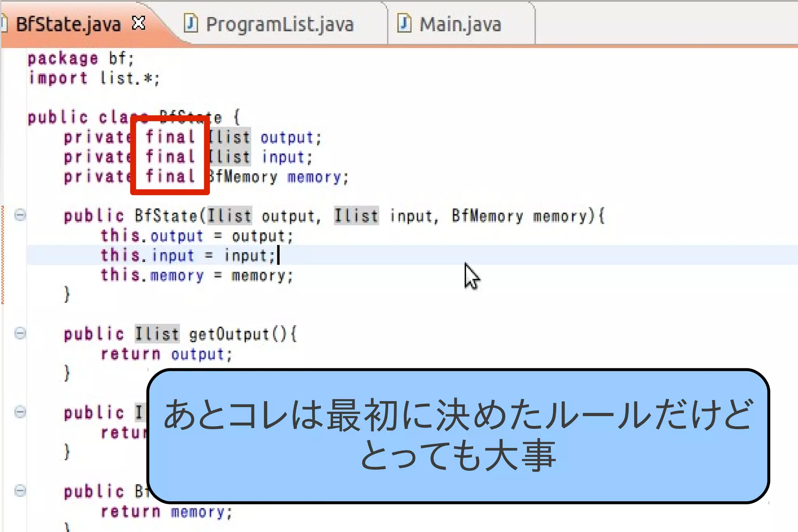Click 'package' keyword on first line
Image resolution: width=798 pixels, height=532 pixels.
point(63,58)
